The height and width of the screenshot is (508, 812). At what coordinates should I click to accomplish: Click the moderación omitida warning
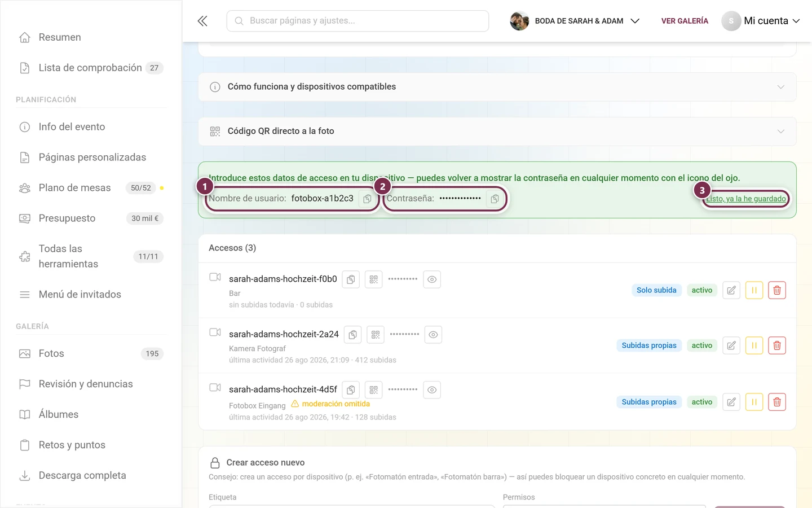(330, 404)
